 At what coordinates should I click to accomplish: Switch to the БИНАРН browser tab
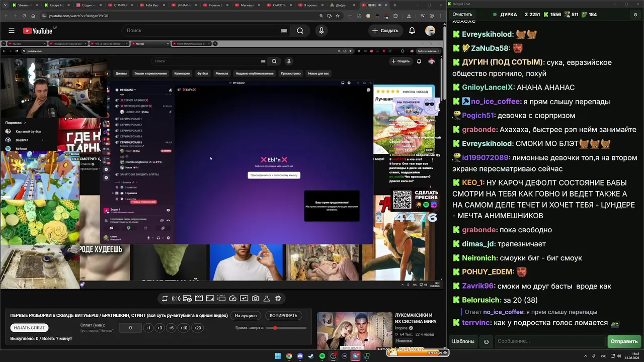coord(183,5)
